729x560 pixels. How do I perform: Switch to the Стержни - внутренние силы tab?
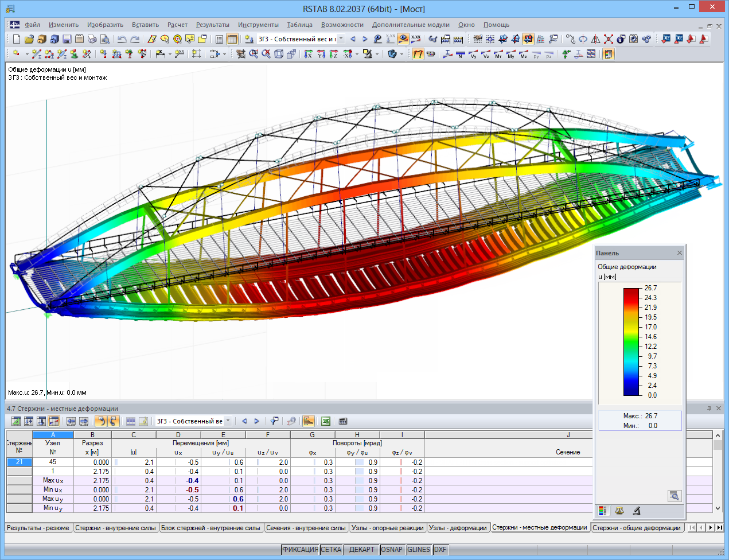coord(115,528)
